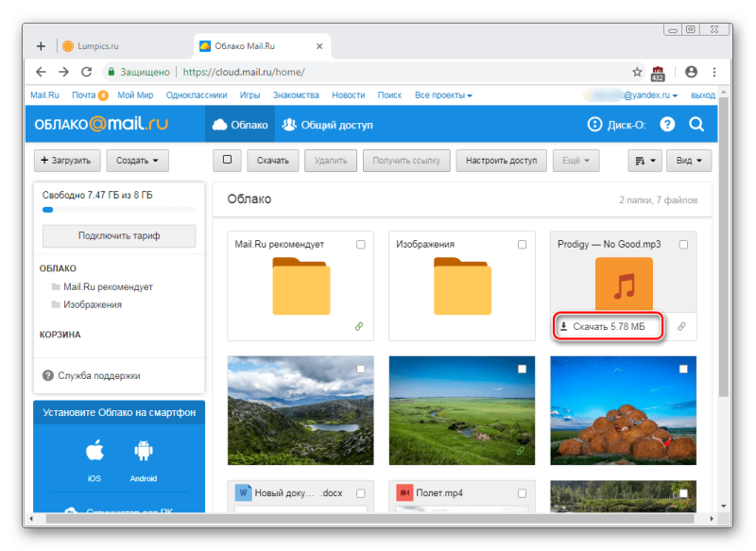Reload the cloud.mail.ru page
This screenshot has width=756, height=551.
(x=86, y=72)
